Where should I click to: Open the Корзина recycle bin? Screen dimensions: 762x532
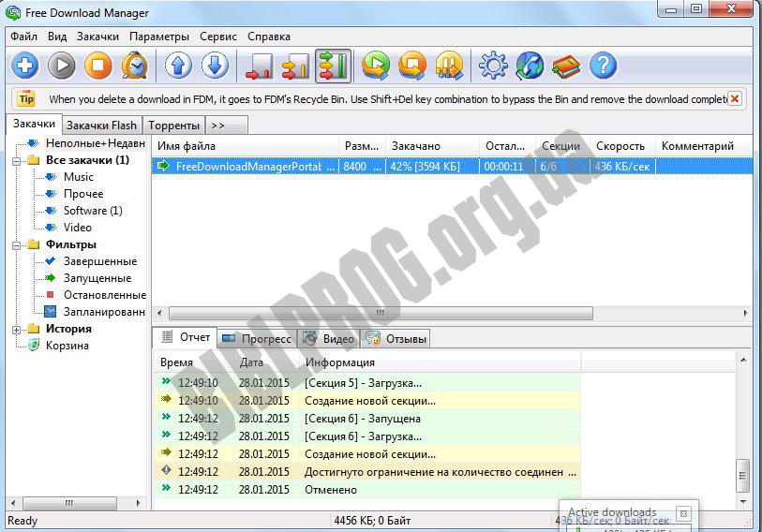67,346
